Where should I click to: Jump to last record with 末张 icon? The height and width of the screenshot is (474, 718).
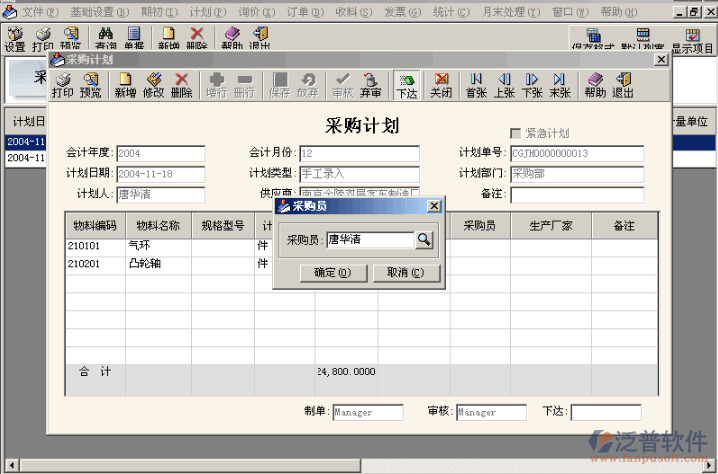point(560,85)
